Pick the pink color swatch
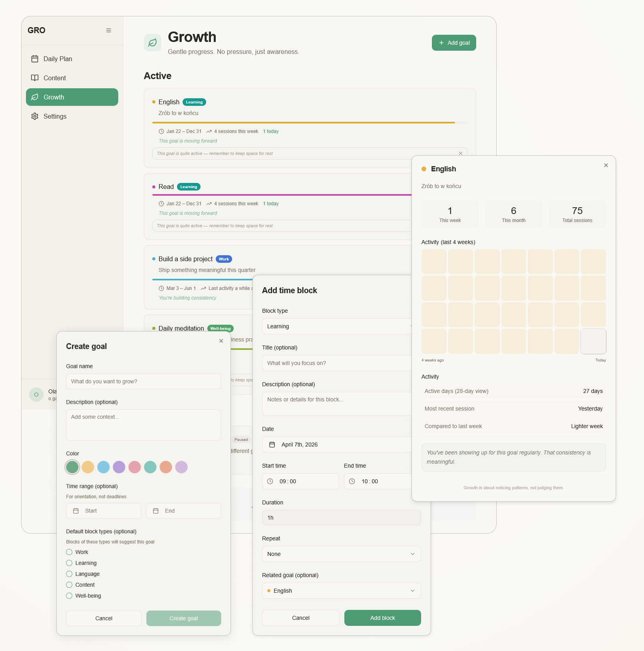 tap(135, 467)
